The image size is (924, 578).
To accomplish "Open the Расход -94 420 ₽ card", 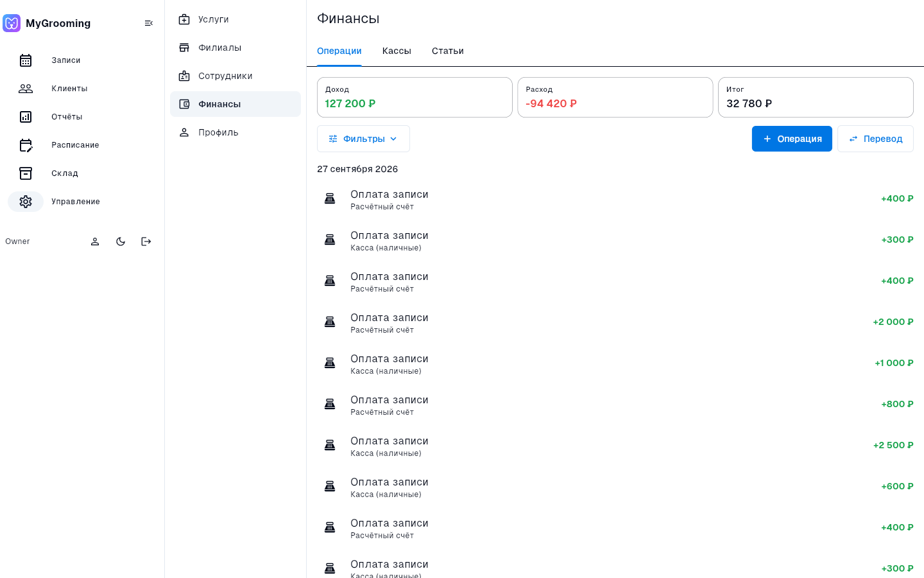I will pyautogui.click(x=615, y=98).
